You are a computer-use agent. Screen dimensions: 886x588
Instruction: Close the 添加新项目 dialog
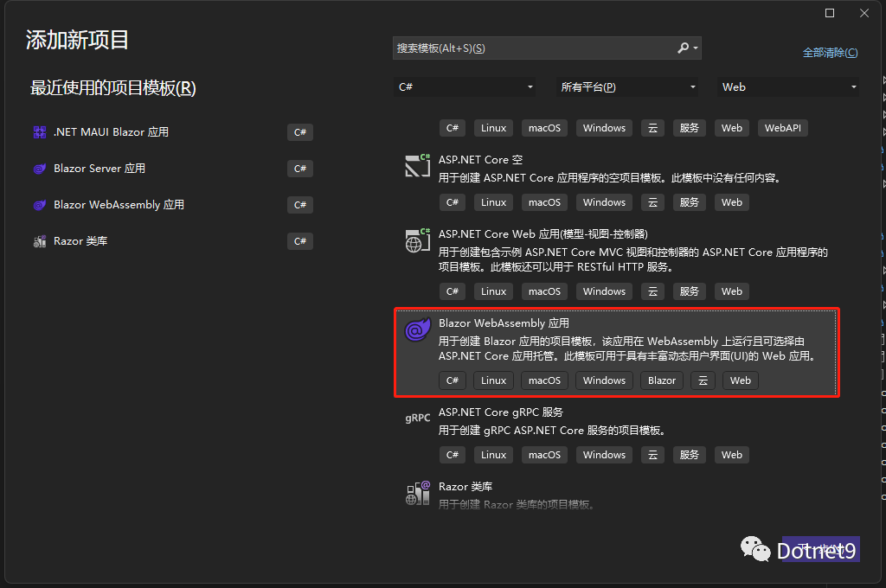pyautogui.click(x=864, y=13)
